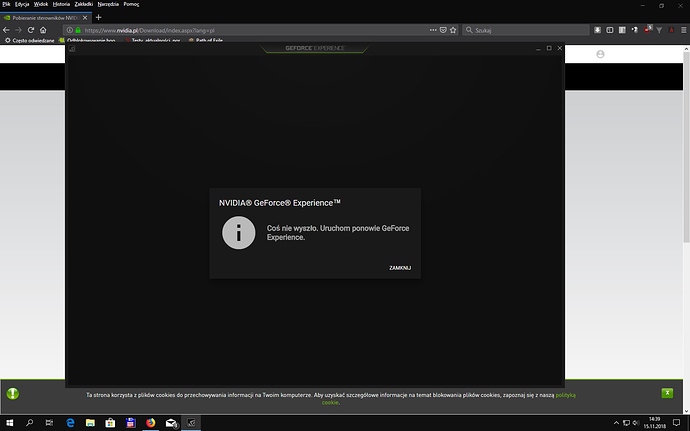This screenshot has height=431, width=690.
Task: Open the Windows Start menu
Action: click(9, 423)
